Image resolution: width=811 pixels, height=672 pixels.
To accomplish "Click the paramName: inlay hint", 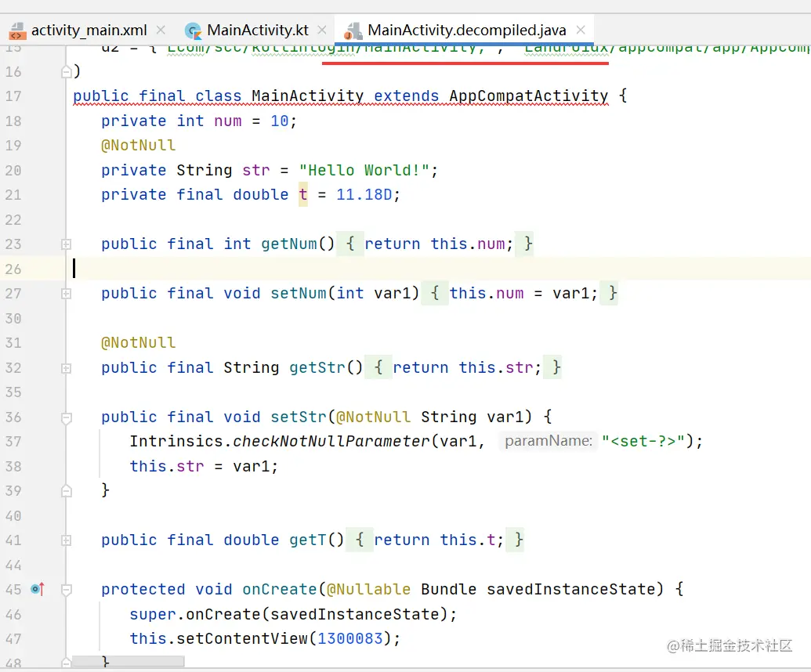I will tap(549, 441).
